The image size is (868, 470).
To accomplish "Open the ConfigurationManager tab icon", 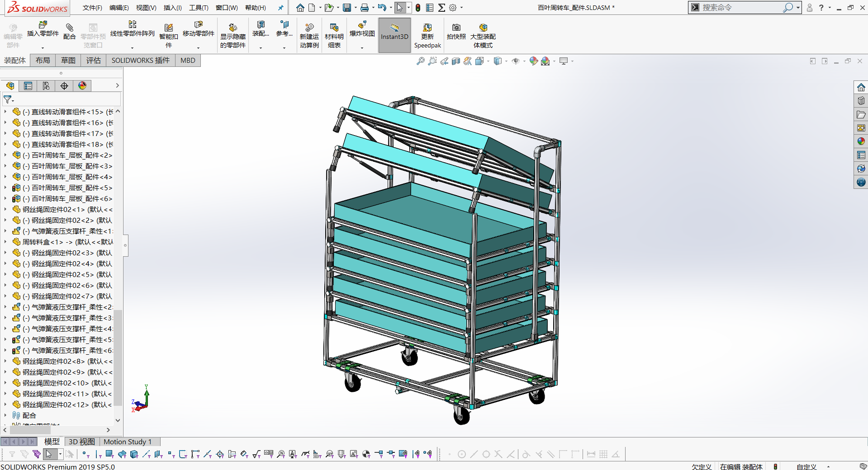I will [46, 86].
